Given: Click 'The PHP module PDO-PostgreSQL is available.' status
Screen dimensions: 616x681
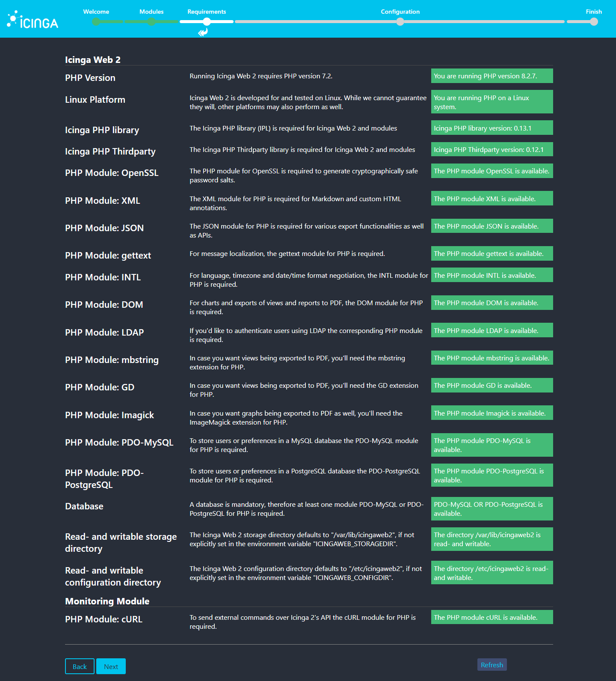Looking at the screenshot, I should coord(492,475).
